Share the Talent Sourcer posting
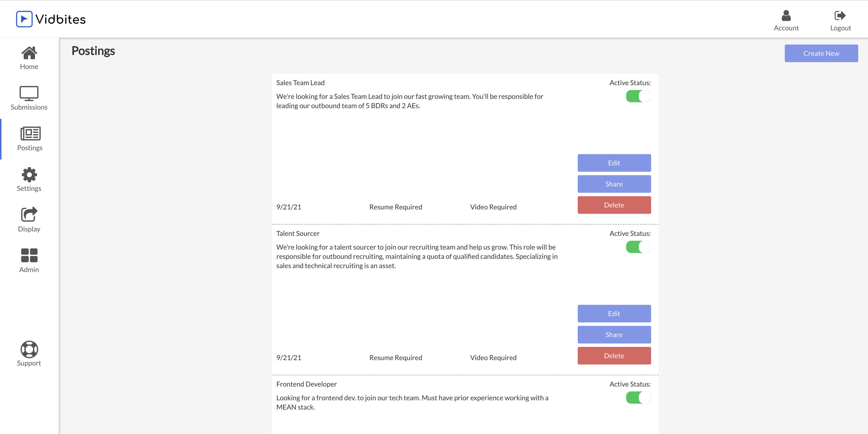This screenshot has height=434, width=868. (614, 335)
